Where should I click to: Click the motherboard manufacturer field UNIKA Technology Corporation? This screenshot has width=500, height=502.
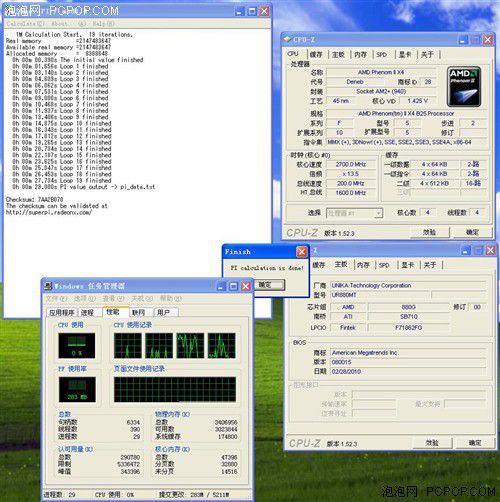pyautogui.click(x=408, y=285)
